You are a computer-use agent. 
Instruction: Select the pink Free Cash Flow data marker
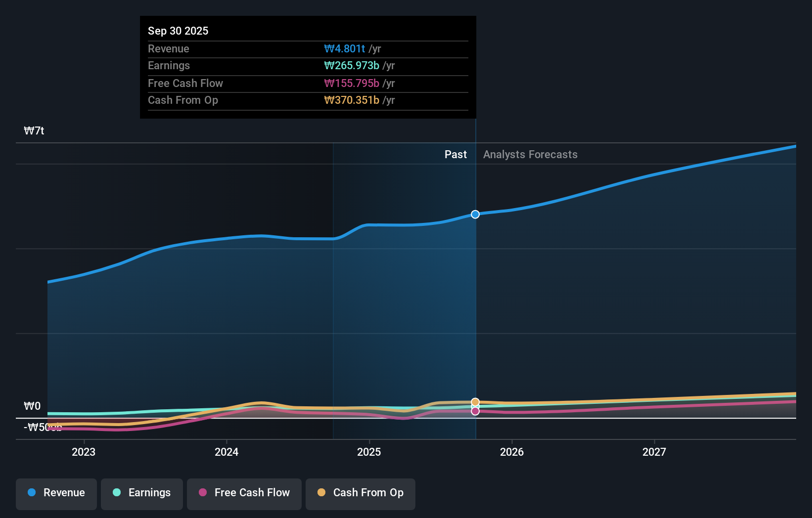tap(475, 411)
